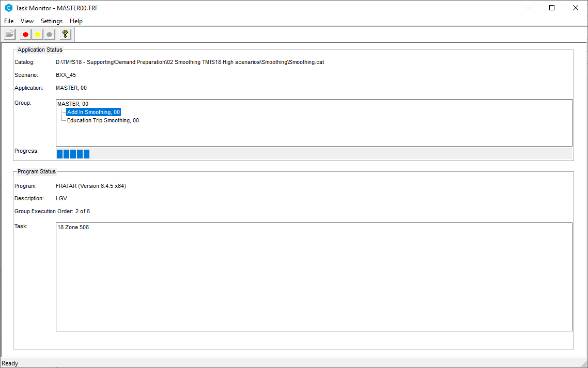Viewport: 588px width, 368px height.
Task: Click Group Execution Order 2 of 6
Action: 52,212
